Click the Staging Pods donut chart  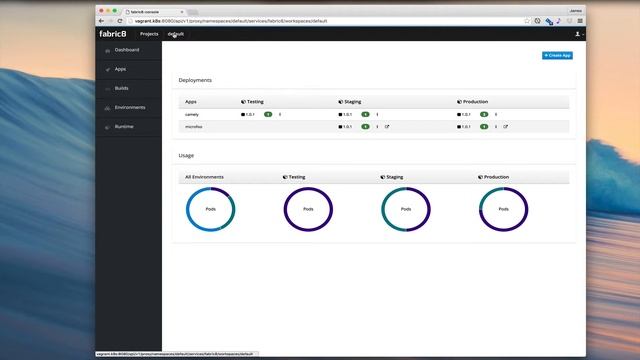(x=406, y=209)
